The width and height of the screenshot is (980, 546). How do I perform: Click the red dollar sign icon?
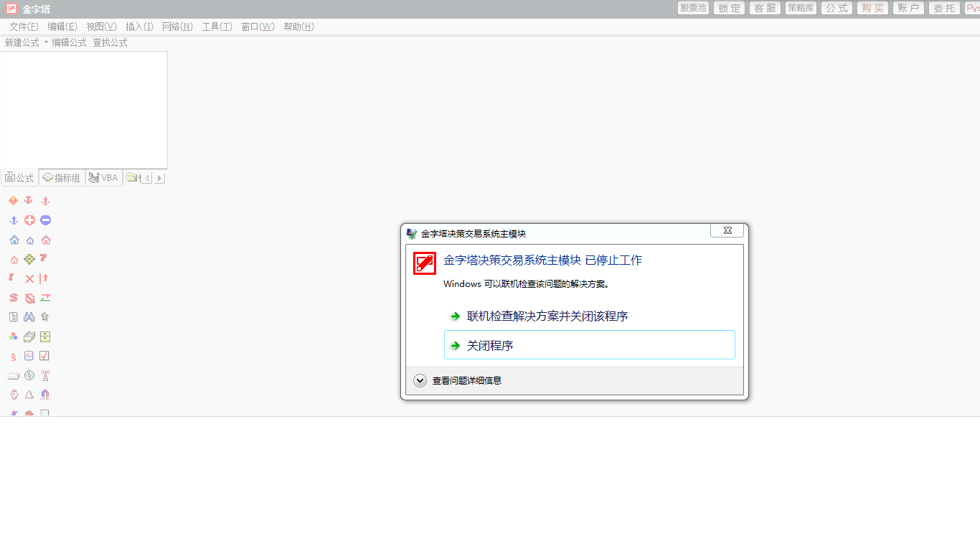pyautogui.click(x=13, y=357)
